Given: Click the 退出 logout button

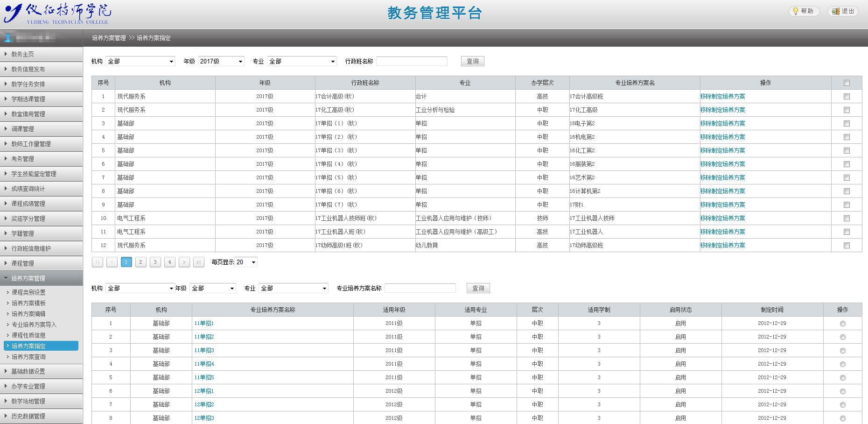Looking at the screenshot, I should pyautogui.click(x=843, y=11).
